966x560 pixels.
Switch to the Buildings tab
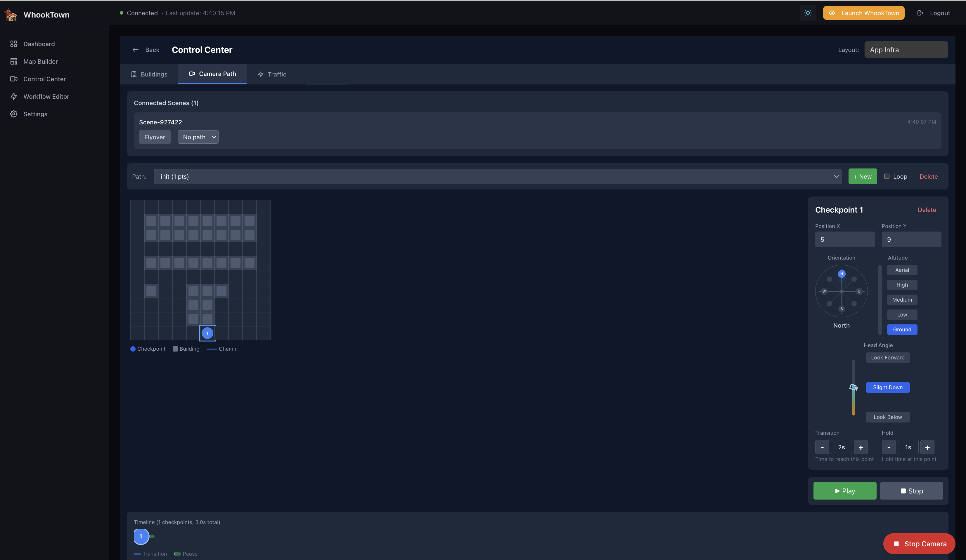point(150,74)
